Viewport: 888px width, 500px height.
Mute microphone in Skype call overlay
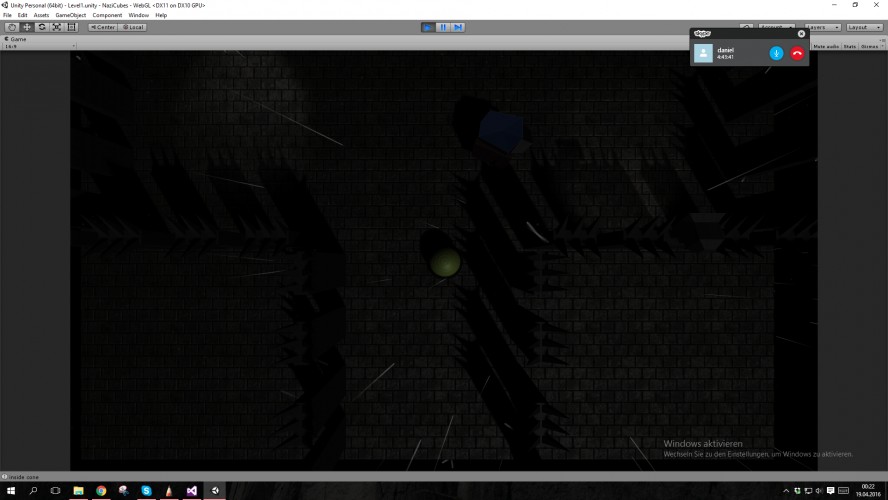tap(776, 53)
